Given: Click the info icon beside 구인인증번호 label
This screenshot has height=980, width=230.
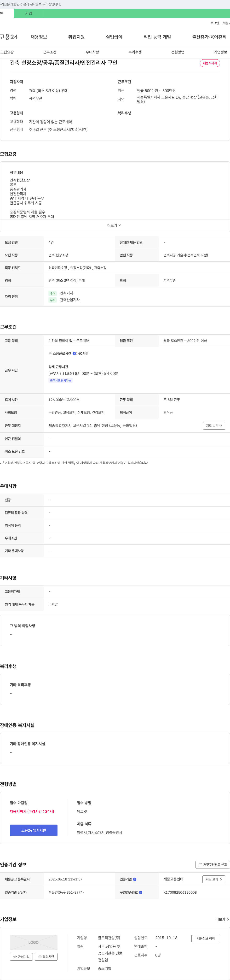Looking at the screenshot, I should [x=141, y=892].
